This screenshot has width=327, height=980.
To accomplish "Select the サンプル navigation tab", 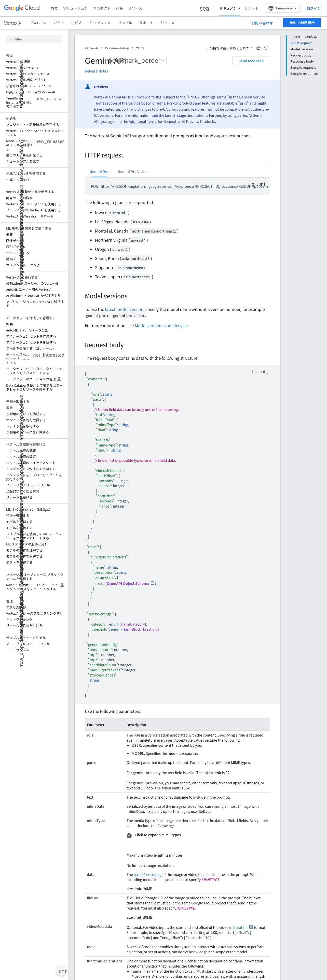I will pos(125,23).
